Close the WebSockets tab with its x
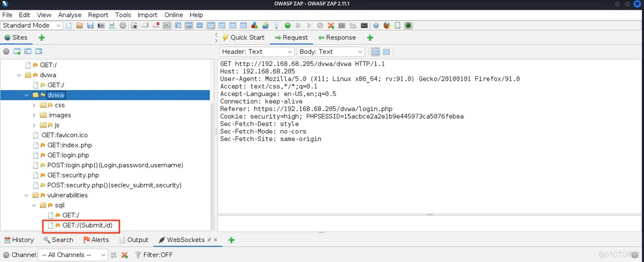 pos(215,240)
